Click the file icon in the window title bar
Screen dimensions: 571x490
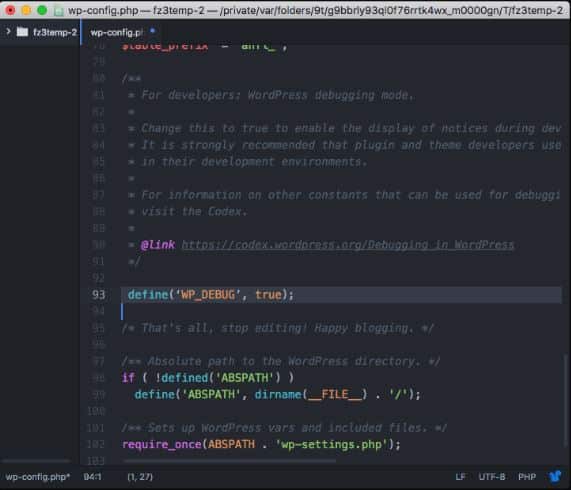click(58, 11)
